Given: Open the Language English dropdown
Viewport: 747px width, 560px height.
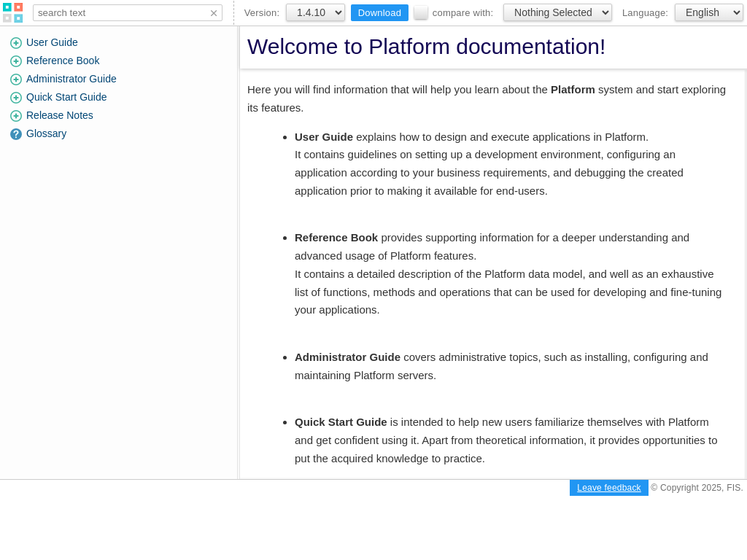Looking at the screenshot, I should [709, 13].
